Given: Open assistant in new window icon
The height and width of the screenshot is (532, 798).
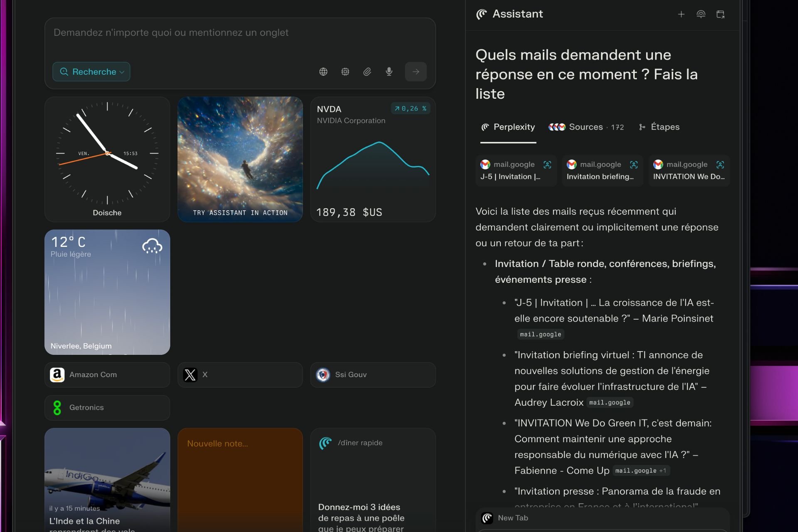Looking at the screenshot, I should [720, 15].
